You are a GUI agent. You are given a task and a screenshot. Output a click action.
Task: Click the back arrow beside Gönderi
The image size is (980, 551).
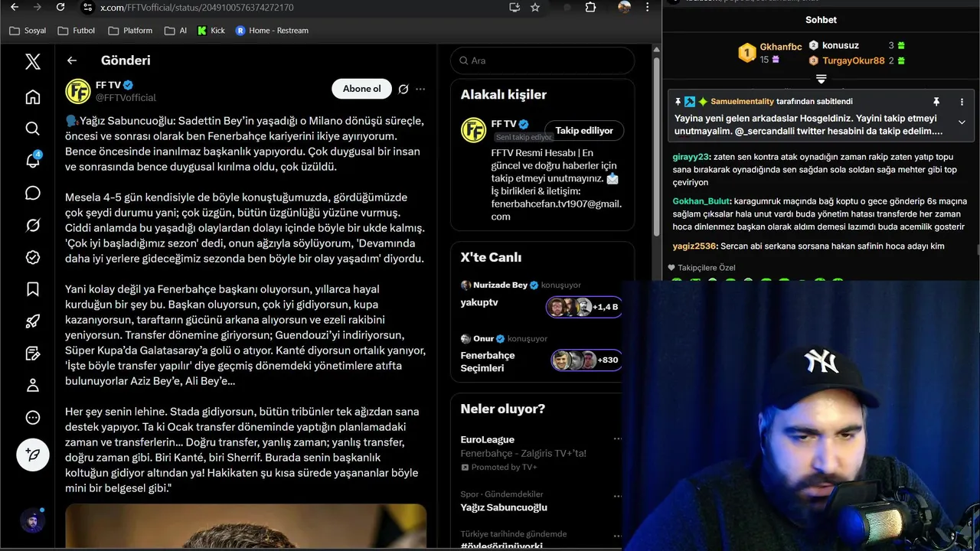[71, 60]
